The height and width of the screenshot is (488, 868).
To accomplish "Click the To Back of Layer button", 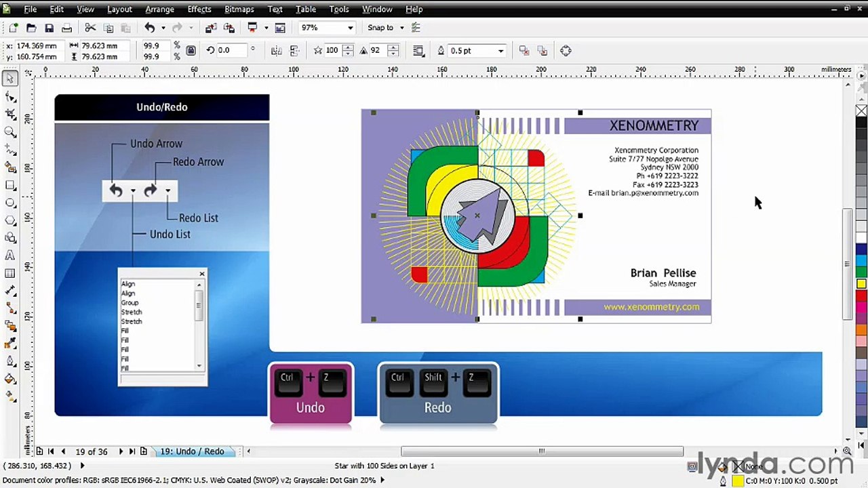I will click(542, 51).
